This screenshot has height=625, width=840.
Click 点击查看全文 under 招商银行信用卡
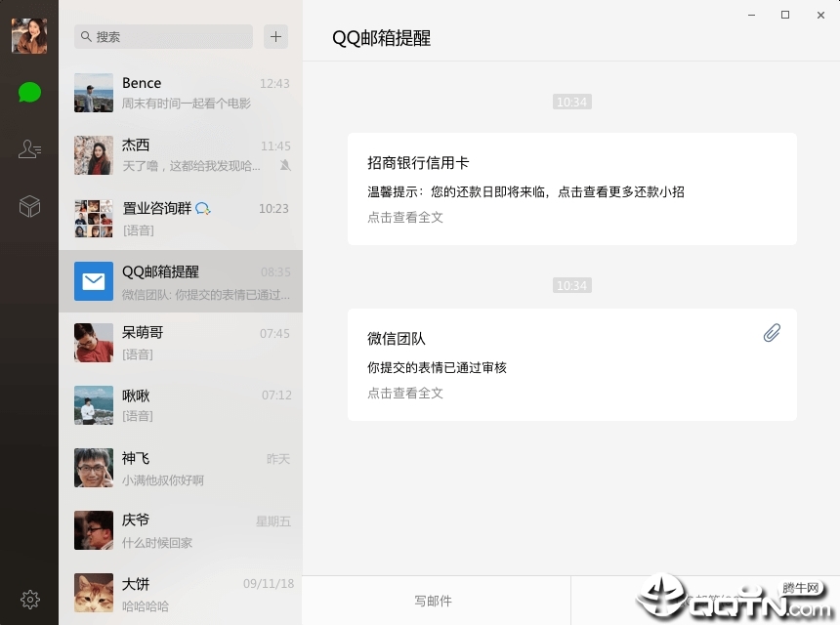(405, 218)
